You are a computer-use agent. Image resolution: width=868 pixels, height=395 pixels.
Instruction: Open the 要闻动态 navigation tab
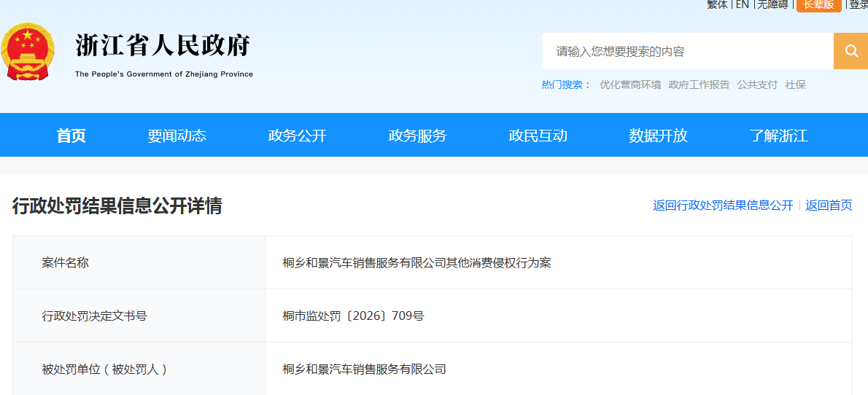(x=177, y=136)
